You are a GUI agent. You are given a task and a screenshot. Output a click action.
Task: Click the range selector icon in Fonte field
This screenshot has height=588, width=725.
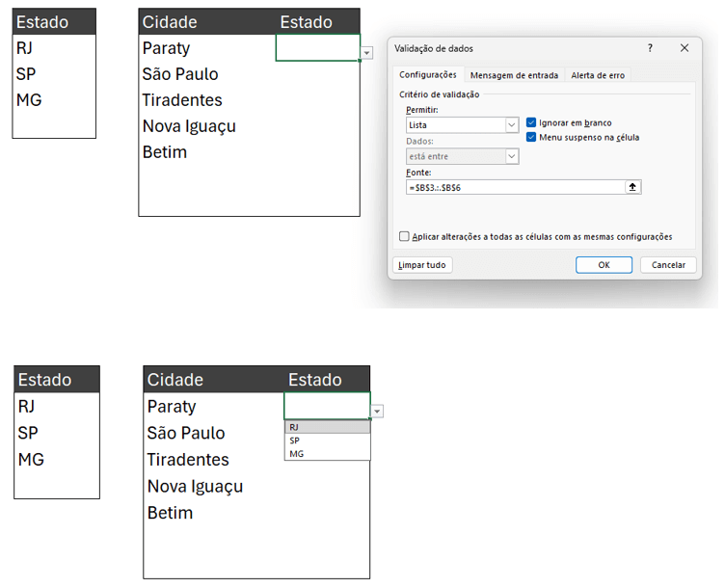(x=632, y=187)
